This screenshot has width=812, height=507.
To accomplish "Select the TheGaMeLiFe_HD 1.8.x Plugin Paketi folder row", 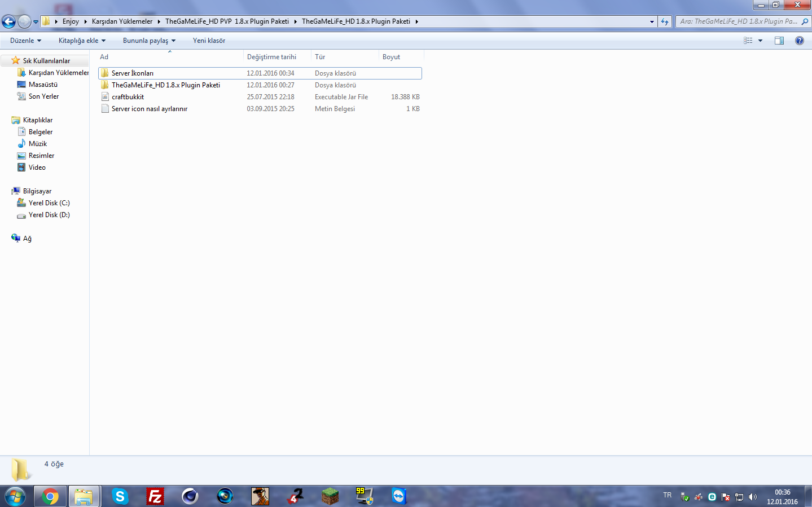I will (x=260, y=85).
